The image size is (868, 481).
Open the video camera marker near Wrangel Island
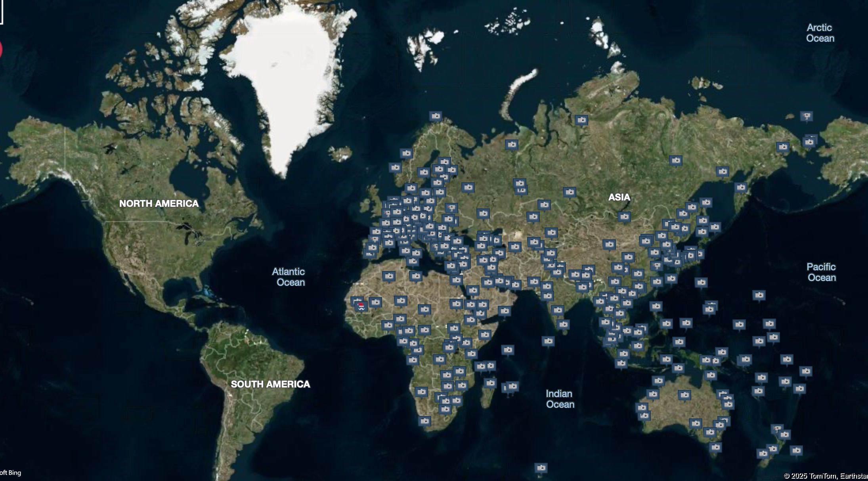coord(806,116)
